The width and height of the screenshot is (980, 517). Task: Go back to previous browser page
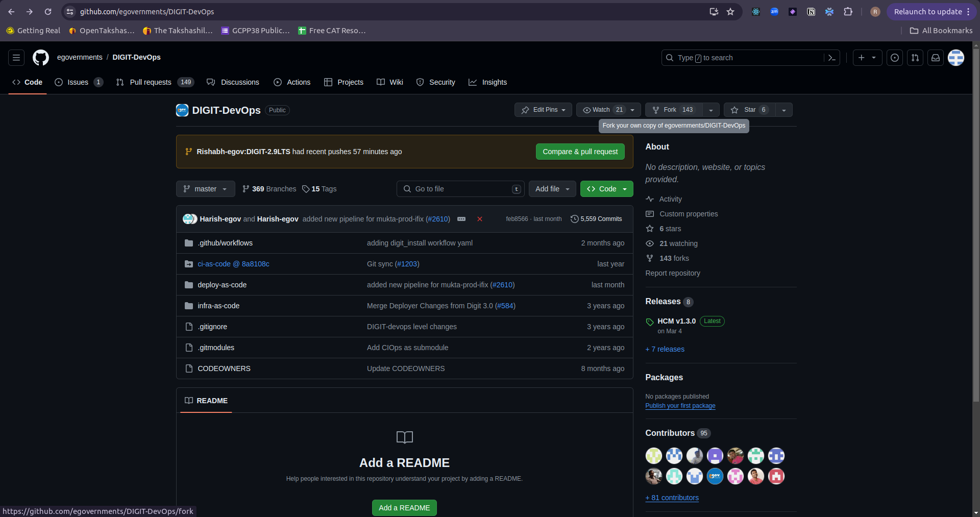pyautogui.click(x=11, y=12)
